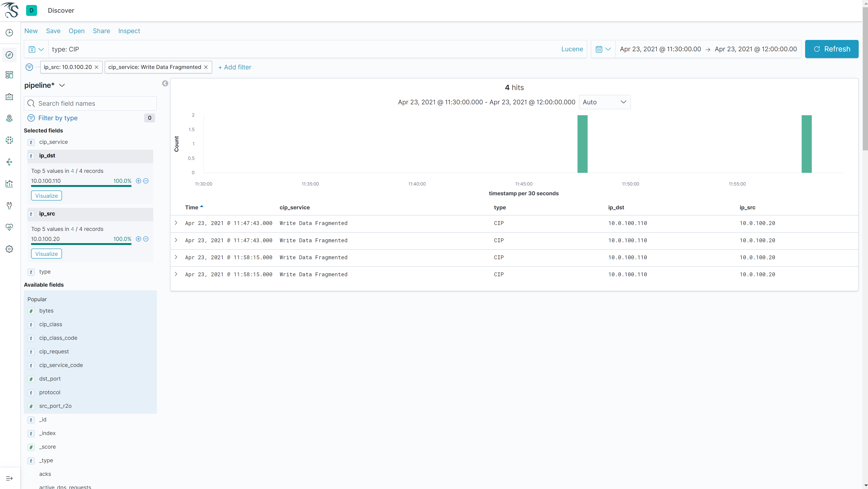Click + Add filter link

[x=234, y=67]
